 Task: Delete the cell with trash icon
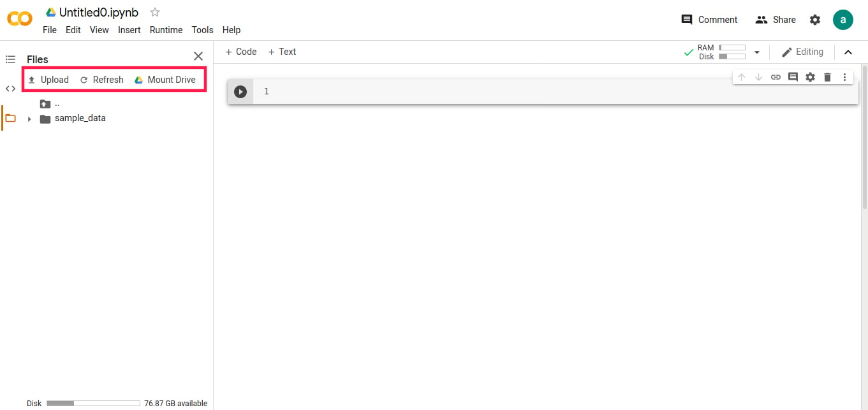point(827,77)
